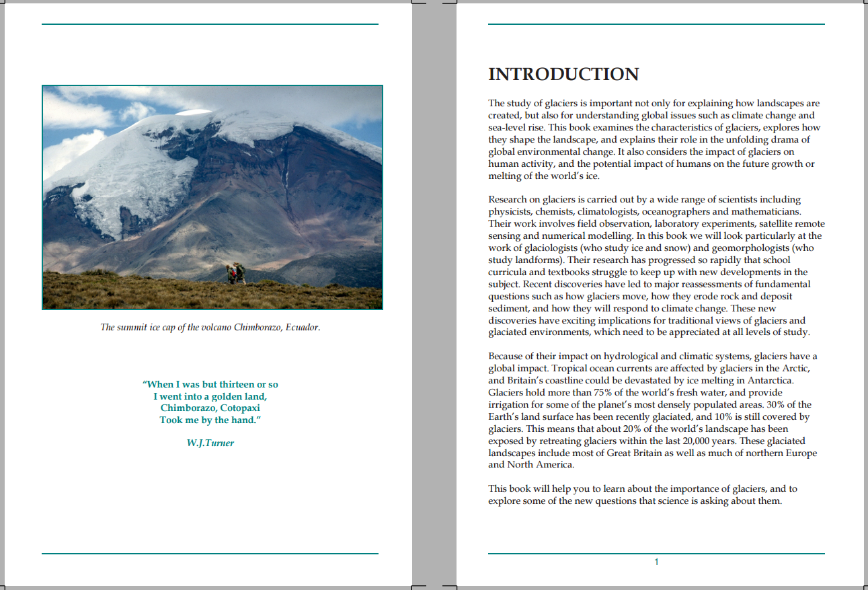Click page number 1 in the footer
868x590 pixels.
pyautogui.click(x=656, y=562)
